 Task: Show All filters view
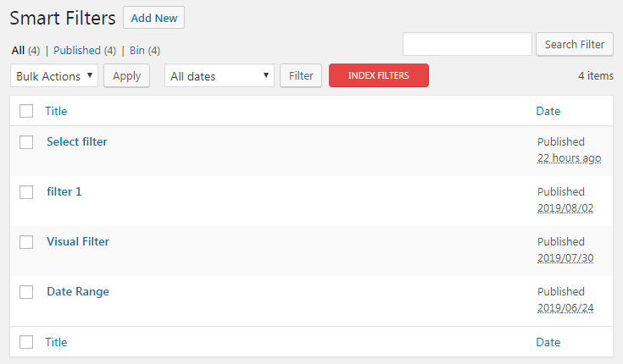[x=18, y=51]
